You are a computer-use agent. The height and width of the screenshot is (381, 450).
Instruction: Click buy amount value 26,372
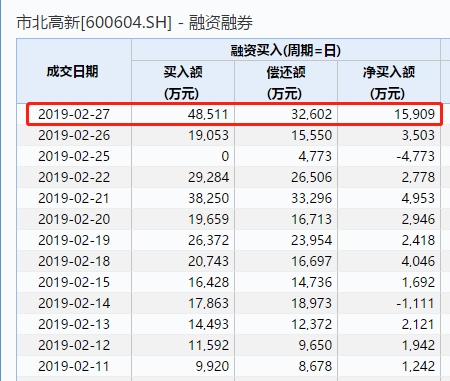(208, 240)
